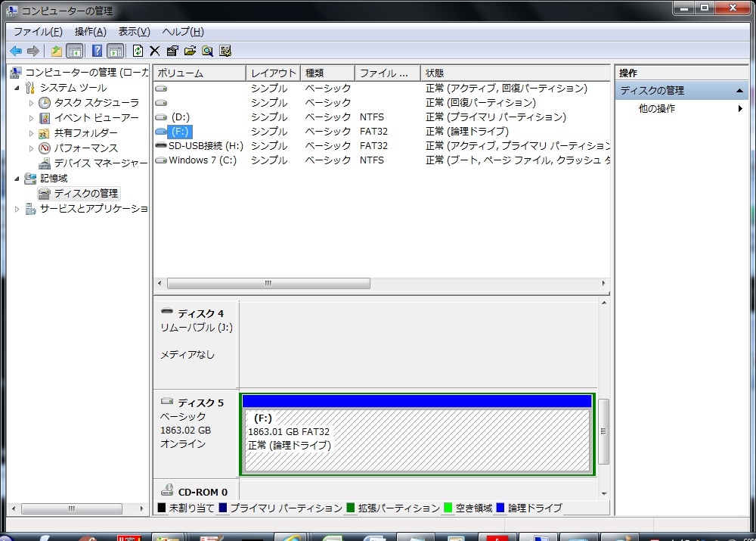756x541 pixels.
Task: Open the 表示(V) menu
Action: pos(134,32)
